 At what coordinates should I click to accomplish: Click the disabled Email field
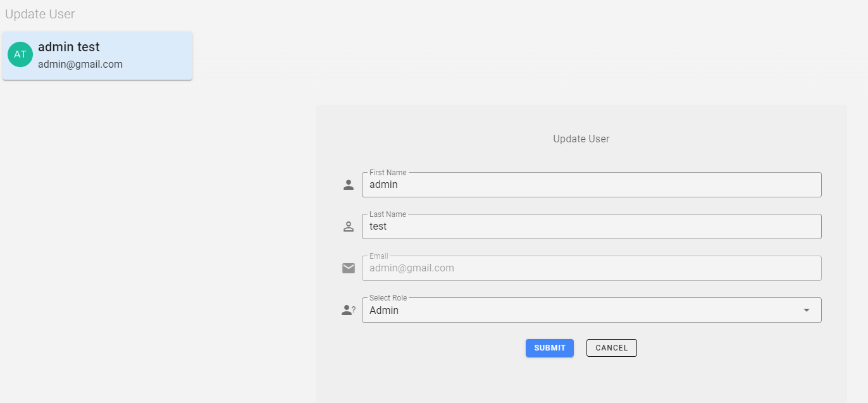(591, 268)
